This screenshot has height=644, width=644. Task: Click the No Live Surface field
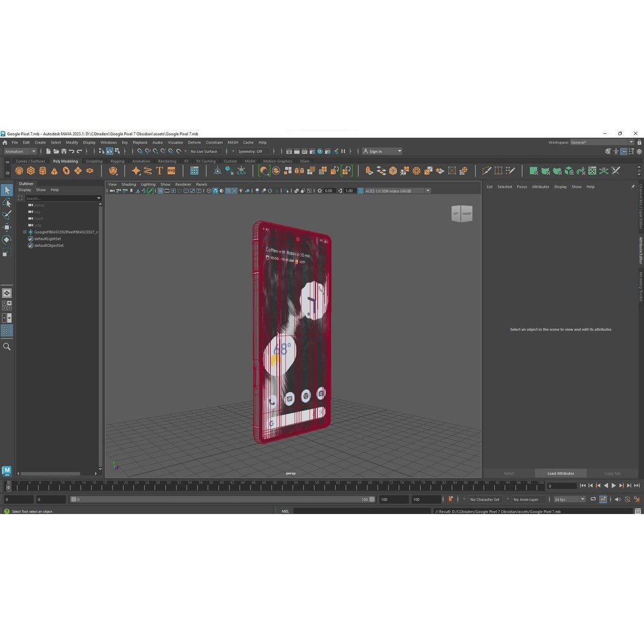coord(204,151)
